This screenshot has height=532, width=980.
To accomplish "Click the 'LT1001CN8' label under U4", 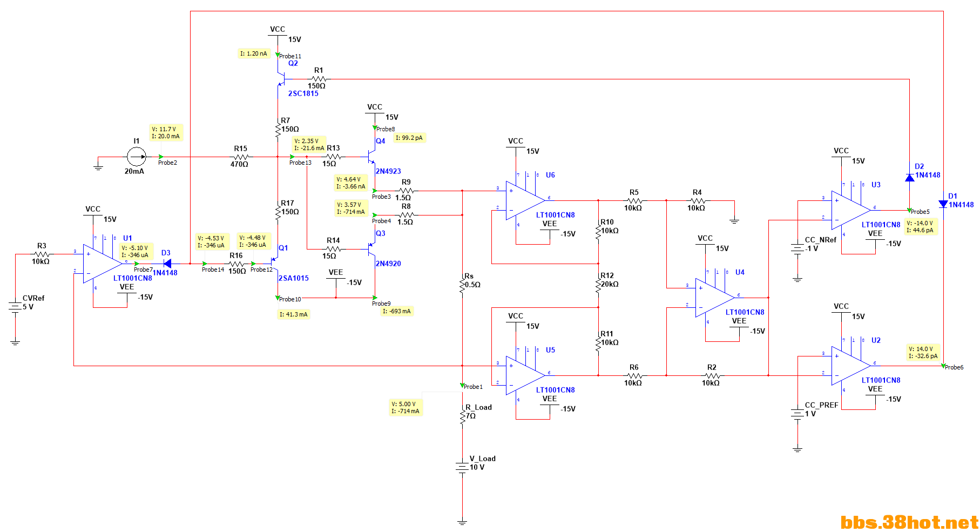I will (x=745, y=312).
